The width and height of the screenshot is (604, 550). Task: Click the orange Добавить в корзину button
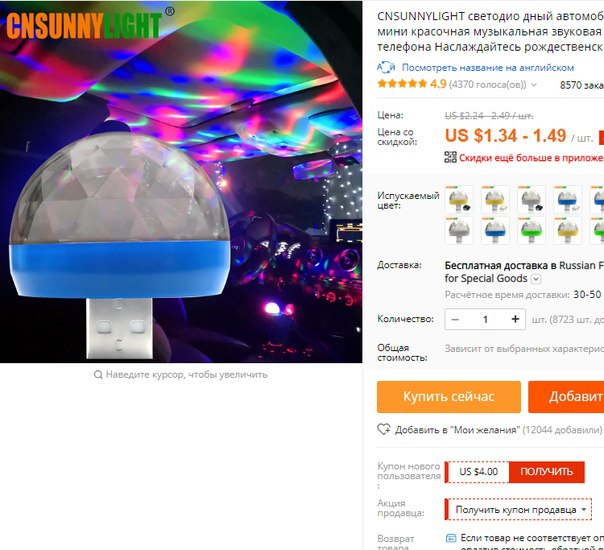point(566,397)
